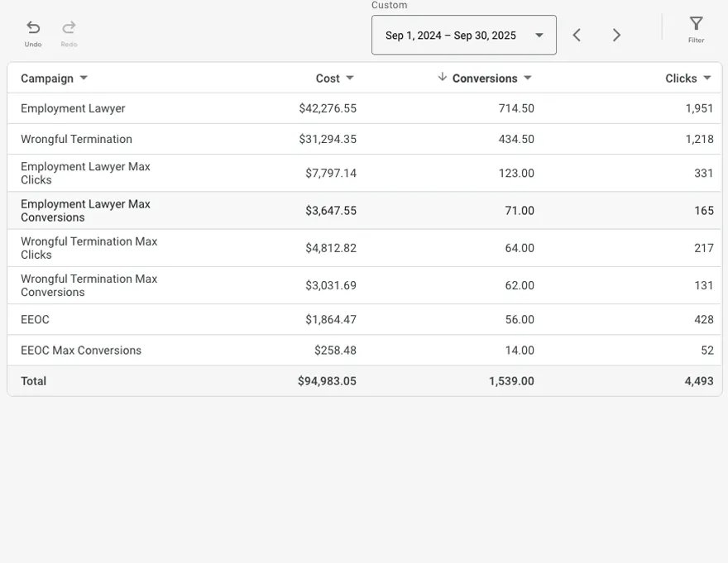Click Employment Lawyer Max Conversions row
The image size is (728, 563).
[x=85, y=211]
